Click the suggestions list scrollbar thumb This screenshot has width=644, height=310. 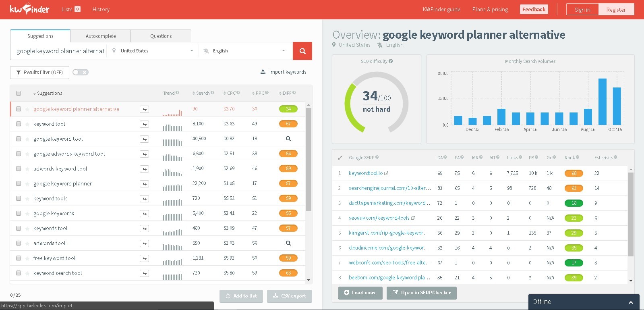click(x=309, y=160)
